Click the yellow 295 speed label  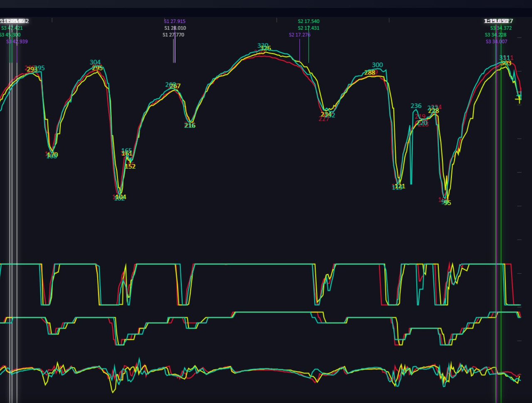click(97, 68)
